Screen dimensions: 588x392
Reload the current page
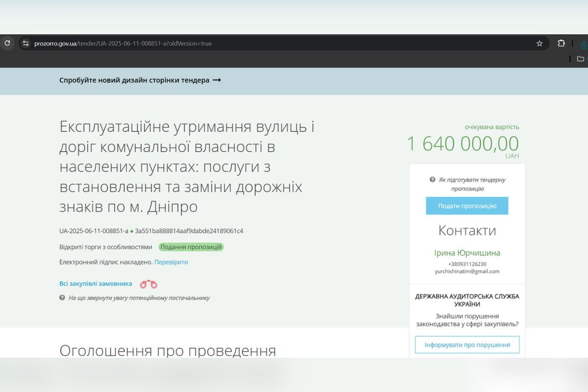tap(7, 43)
